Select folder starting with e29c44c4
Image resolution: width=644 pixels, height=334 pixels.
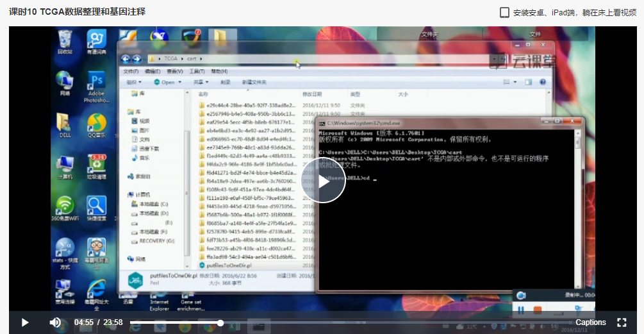247,106
